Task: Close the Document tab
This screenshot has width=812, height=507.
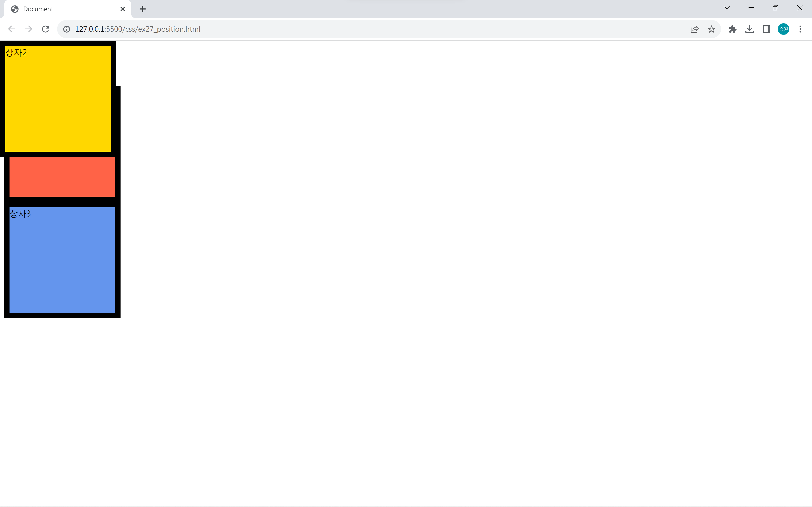Action: pos(122,9)
